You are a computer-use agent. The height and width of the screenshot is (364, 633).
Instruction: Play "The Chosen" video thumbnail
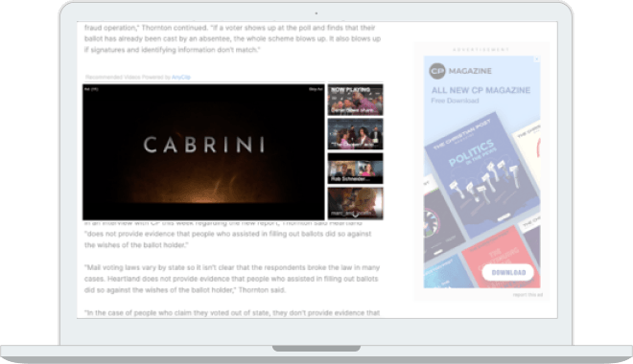coord(355,134)
